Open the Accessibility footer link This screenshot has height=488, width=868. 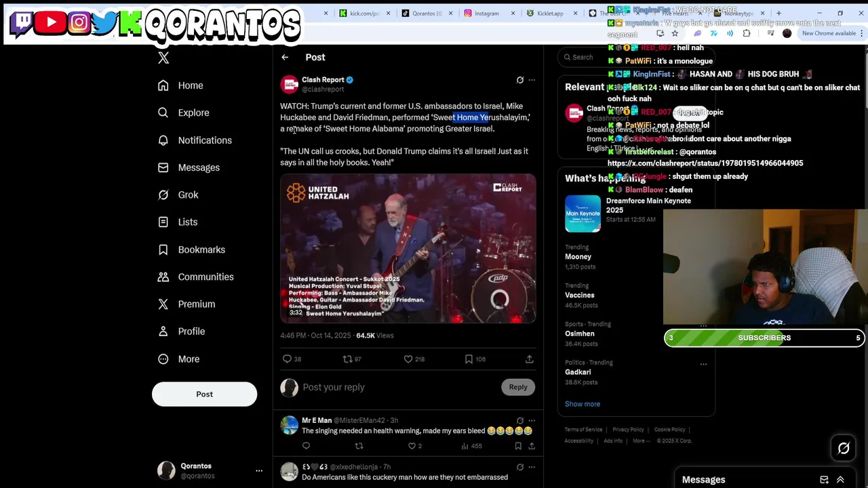[x=579, y=441]
